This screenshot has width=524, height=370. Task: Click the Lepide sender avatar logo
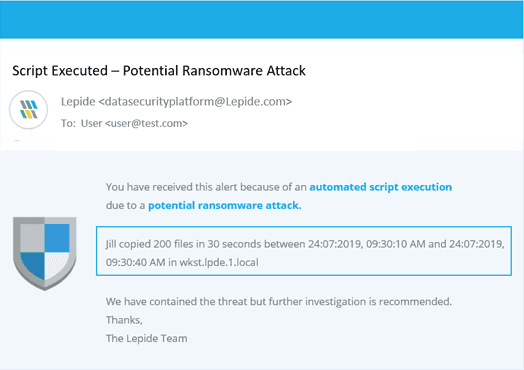tap(28, 110)
